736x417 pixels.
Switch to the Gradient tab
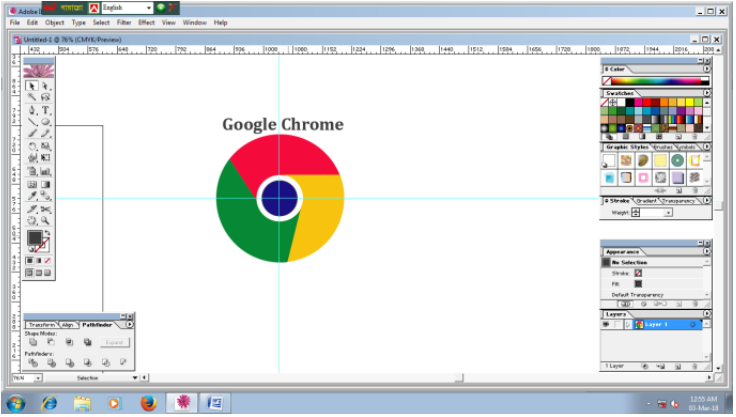click(x=646, y=201)
